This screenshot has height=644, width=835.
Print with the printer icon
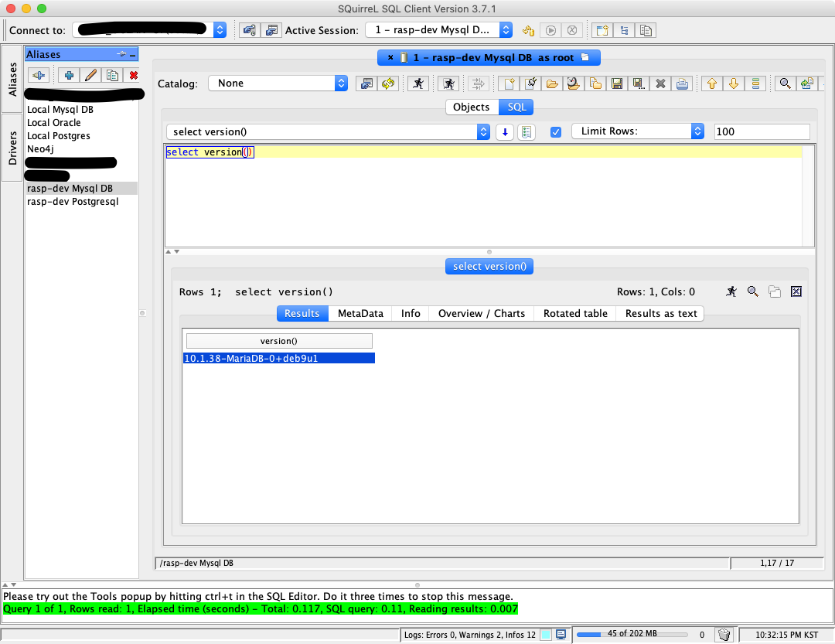pos(682,83)
